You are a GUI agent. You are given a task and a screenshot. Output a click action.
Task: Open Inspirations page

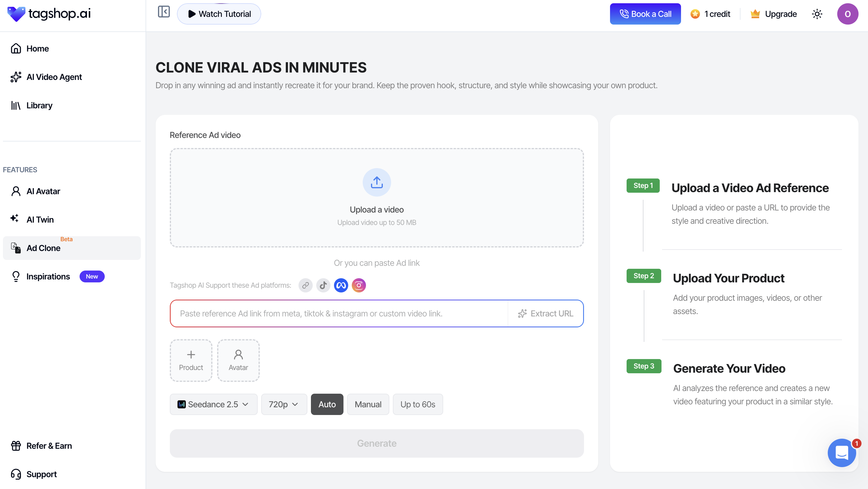pos(72,276)
